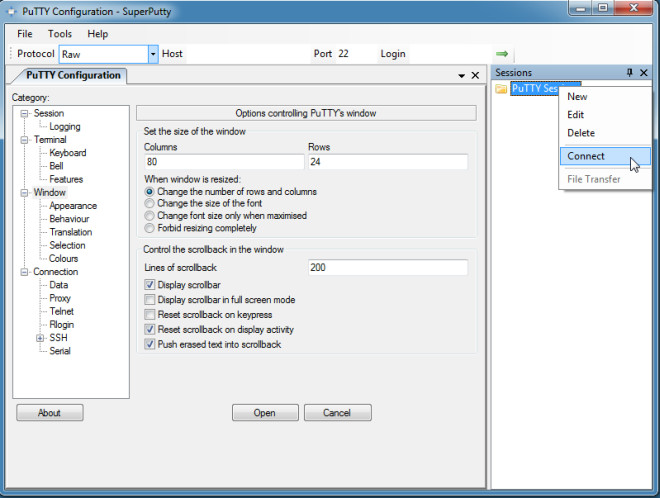Select Window in the category tree
The width and height of the screenshot is (660, 498).
pyautogui.click(x=50, y=192)
